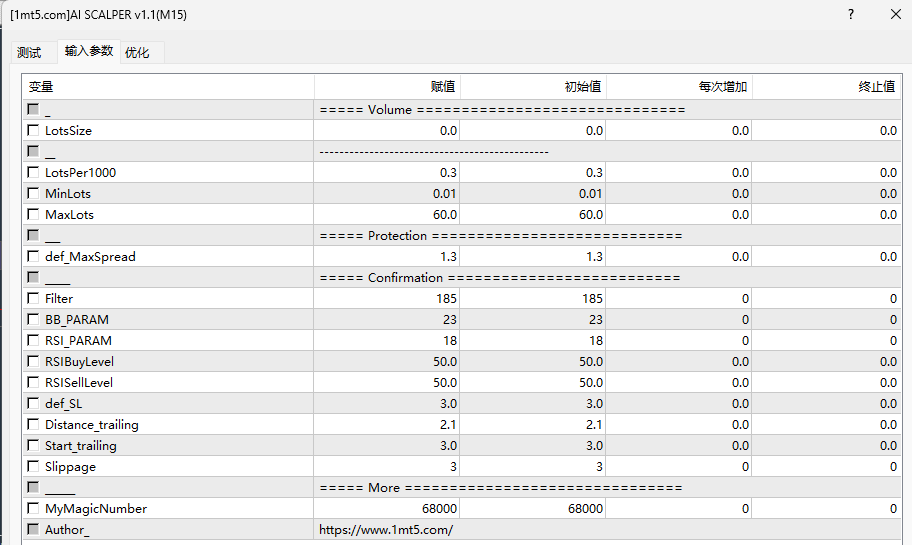The height and width of the screenshot is (545, 912).
Task: Tick the LotsPer1000 checkbox
Action: pyautogui.click(x=33, y=172)
